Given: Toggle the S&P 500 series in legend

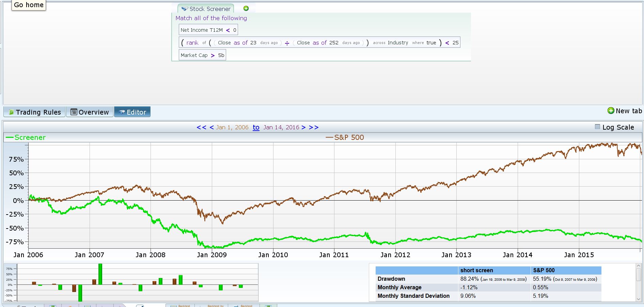Looking at the screenshot, I should click(x=345, y=137).
